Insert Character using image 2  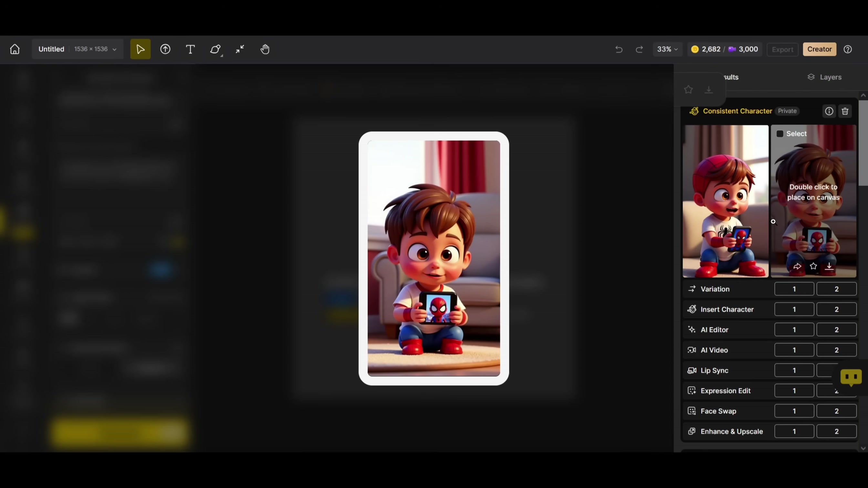pyautogui.click(x=836, y=309)
